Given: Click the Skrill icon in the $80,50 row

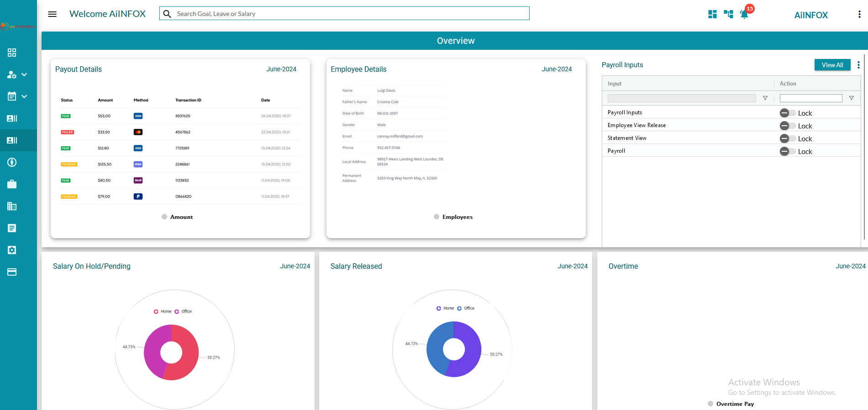Looking at the screenshot, I should [x=138, y=181].
